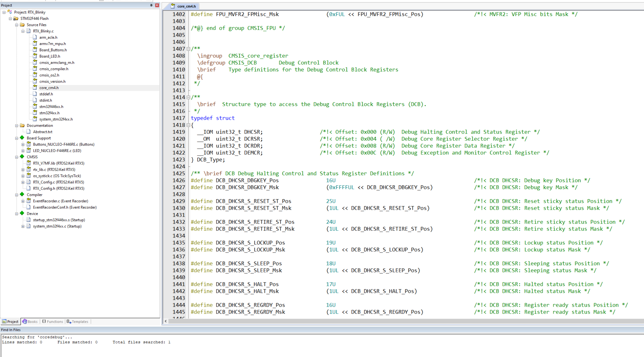The image size is (644, 357).
Task: Switch to the Books tab
Action: coord(30,322)
